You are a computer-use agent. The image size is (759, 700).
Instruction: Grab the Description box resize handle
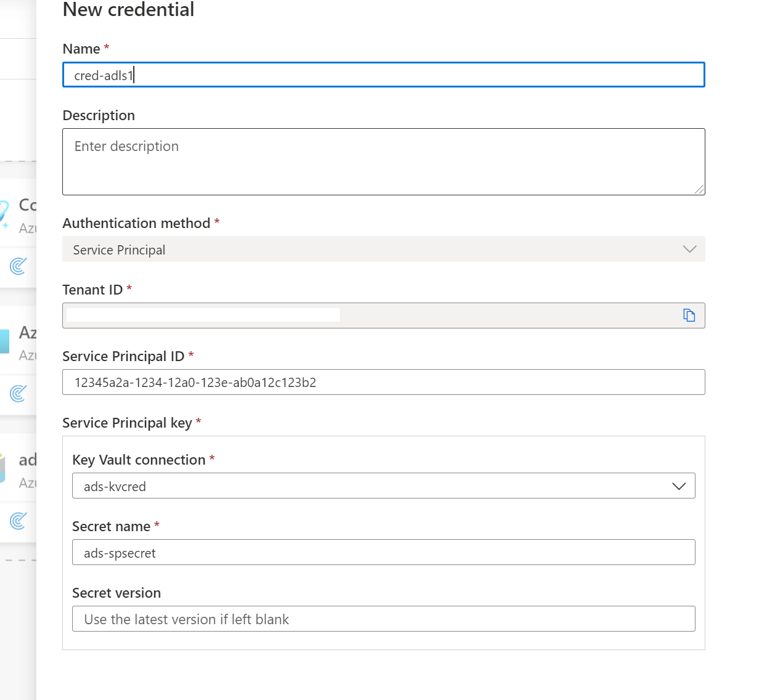pos(700,190)
